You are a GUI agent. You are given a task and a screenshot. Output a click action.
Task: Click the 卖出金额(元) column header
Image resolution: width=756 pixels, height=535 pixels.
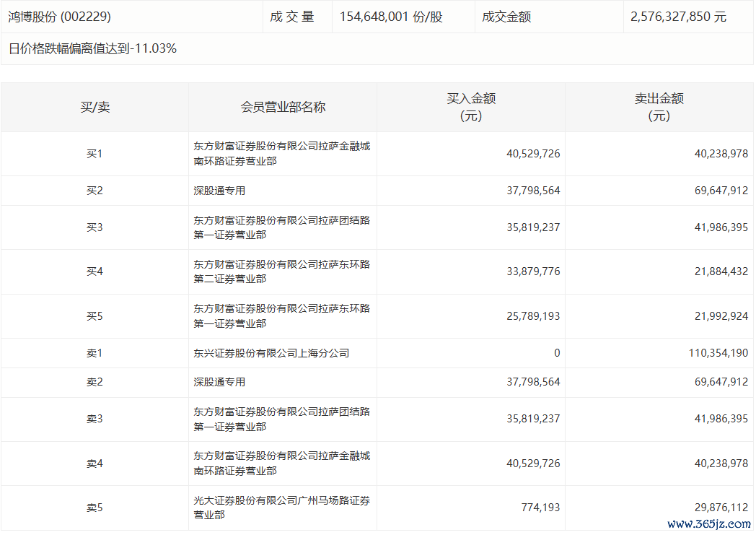[659, 107]
